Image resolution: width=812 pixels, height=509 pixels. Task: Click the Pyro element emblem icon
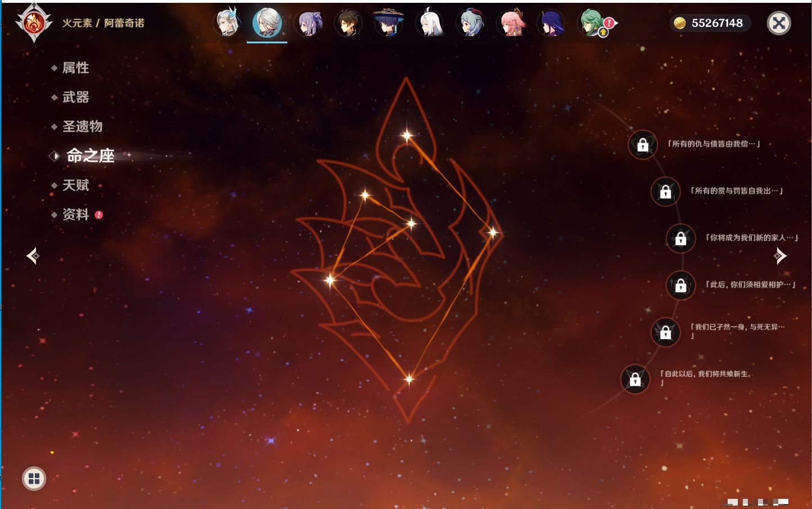point(34,23)
